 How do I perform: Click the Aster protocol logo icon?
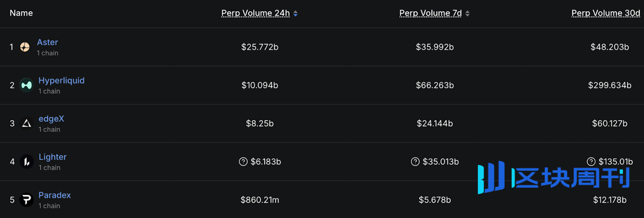[25, 47]
